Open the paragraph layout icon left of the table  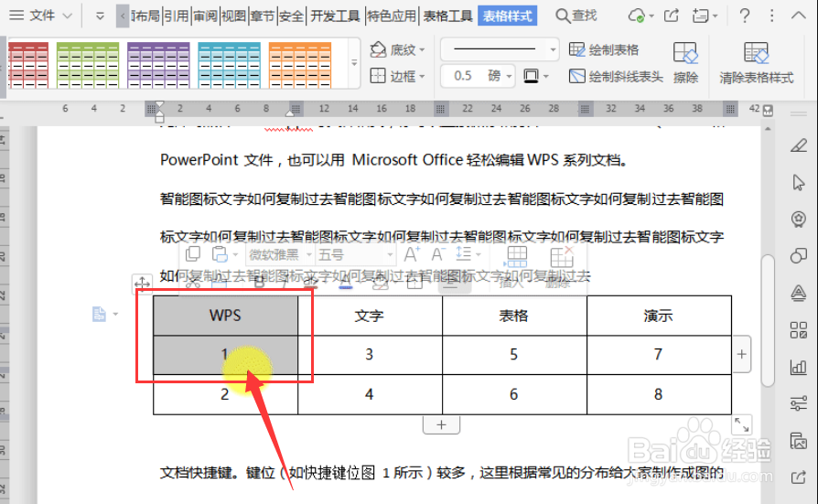coord(99,314)
